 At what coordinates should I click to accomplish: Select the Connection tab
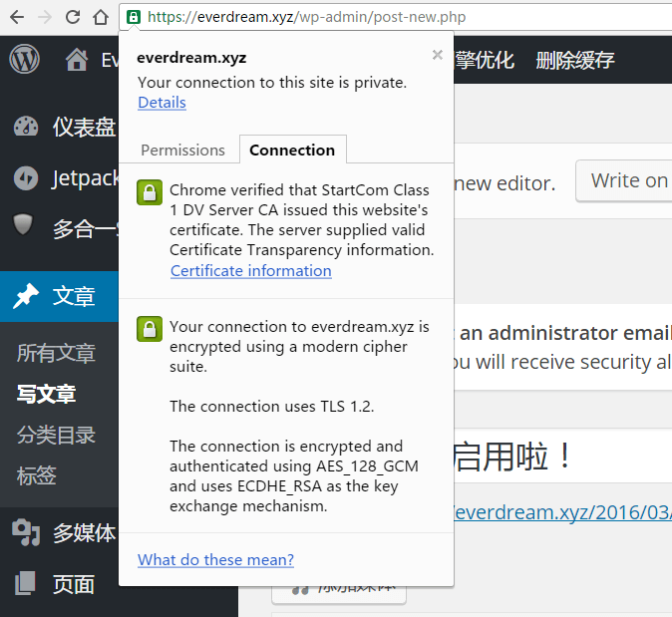(292, 150)
